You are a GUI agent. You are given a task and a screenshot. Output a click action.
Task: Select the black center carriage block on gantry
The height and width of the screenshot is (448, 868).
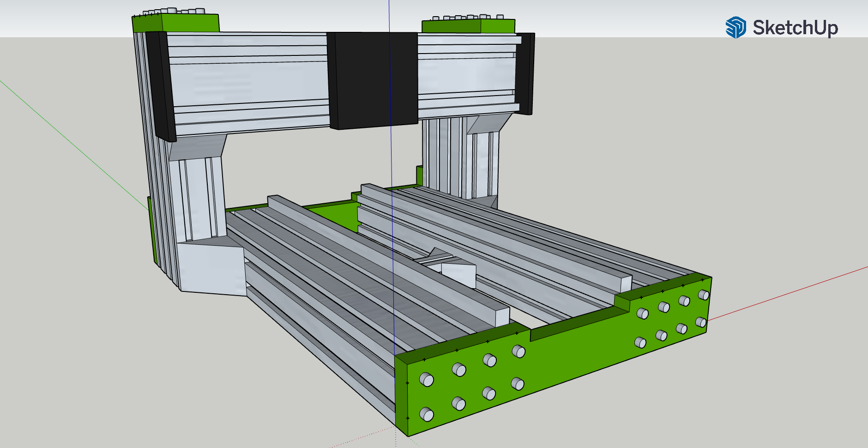[x=373, y=80]
